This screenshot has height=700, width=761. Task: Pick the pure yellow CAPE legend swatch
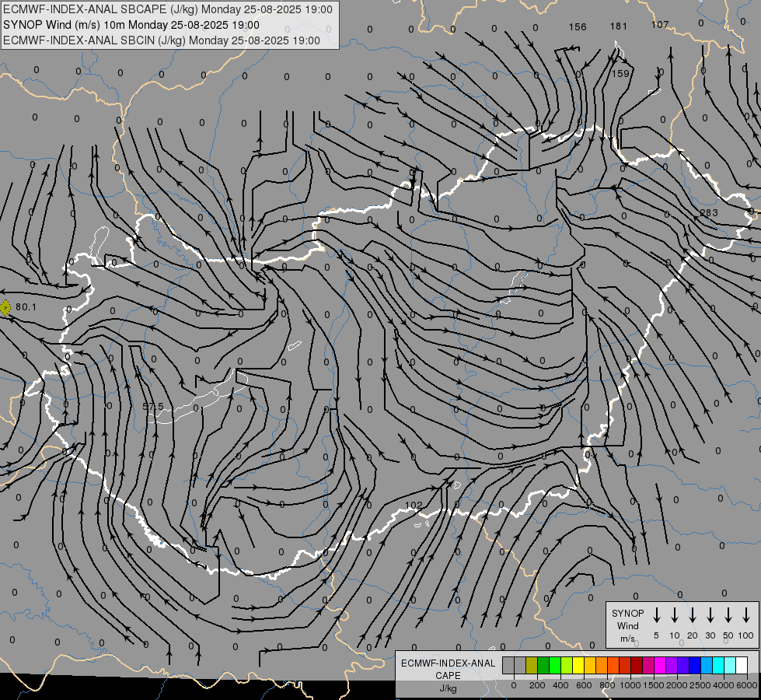[x=578, y=666]
